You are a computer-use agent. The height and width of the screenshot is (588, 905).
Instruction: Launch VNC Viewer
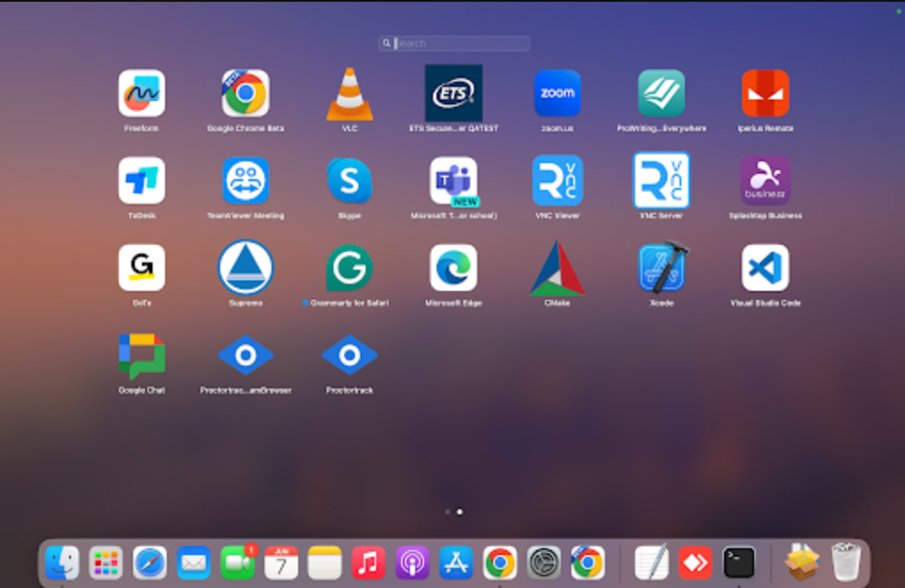(x=557, y=181)
